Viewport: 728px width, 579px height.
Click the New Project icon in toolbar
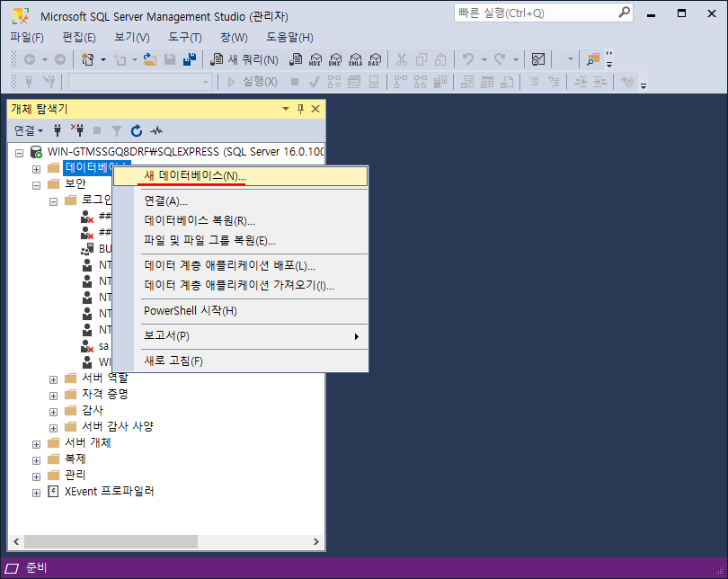87,59
